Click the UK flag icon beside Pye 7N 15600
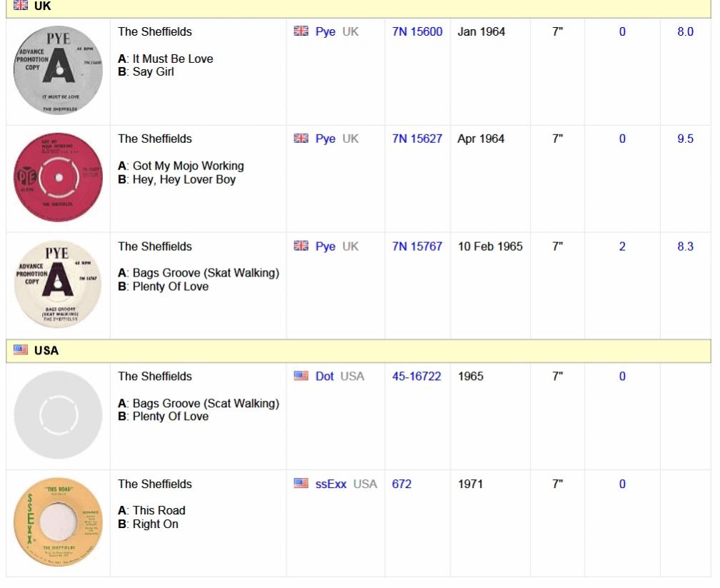This screenshot has width=720, height=588. pyautogui.click(x=301, y=32)
